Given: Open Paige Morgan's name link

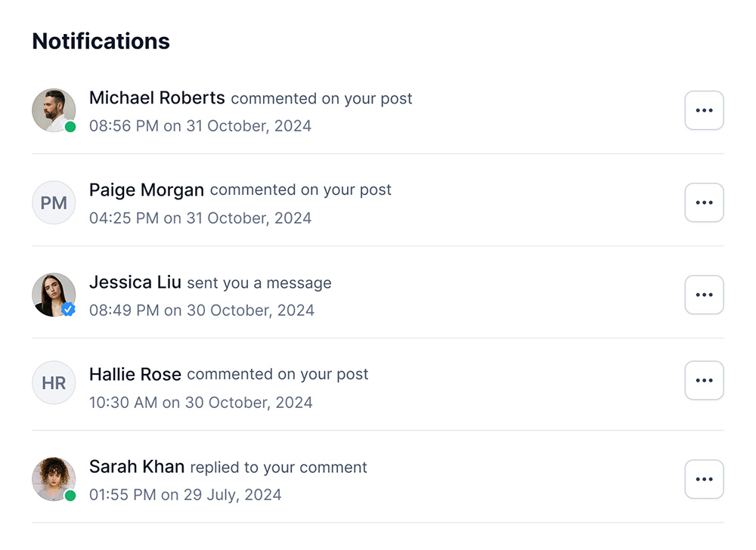Looking at the screenshot, I should pos(147,190).
